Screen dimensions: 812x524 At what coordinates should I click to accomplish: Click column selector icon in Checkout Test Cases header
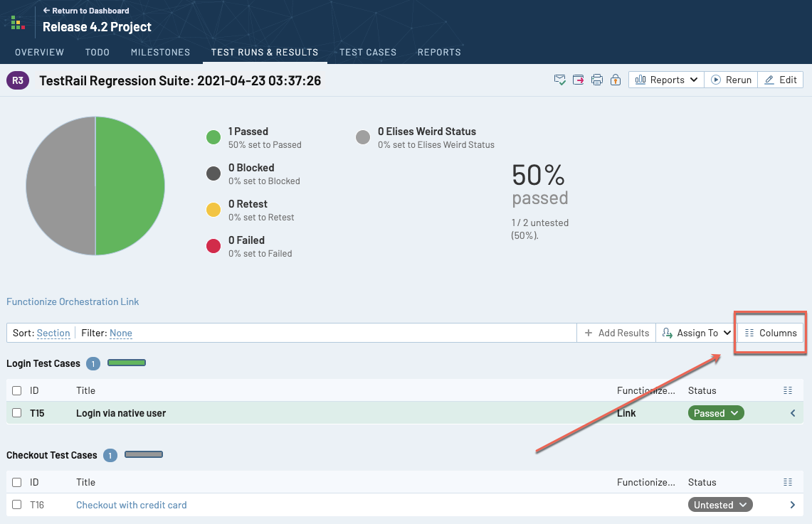click(x=788, y=482)
